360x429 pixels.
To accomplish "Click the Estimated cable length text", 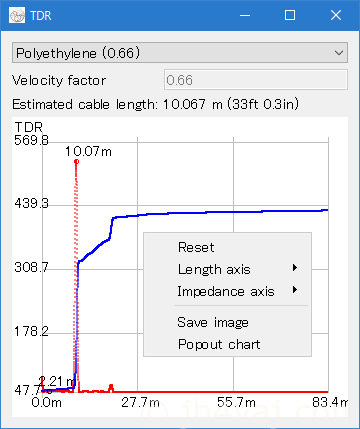I will (155, 104).
